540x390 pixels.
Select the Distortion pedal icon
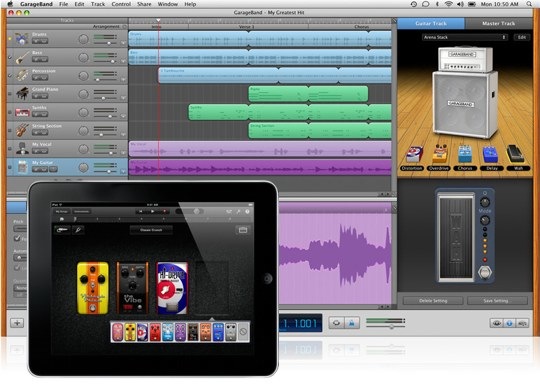pyautogui.click(x=414, y=154)
